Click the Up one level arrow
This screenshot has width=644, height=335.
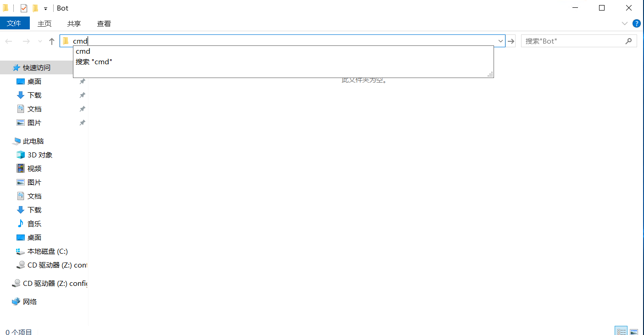(52, 41)
